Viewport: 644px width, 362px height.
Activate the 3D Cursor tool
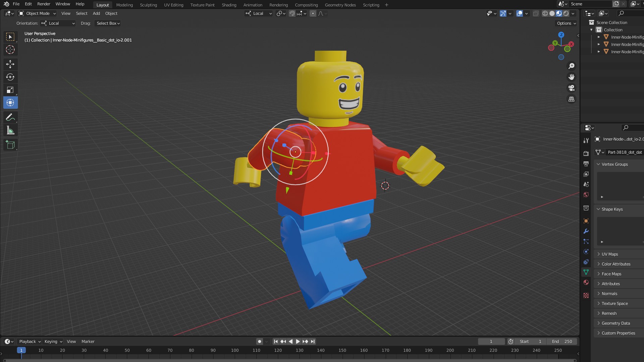tap(10, 50)
